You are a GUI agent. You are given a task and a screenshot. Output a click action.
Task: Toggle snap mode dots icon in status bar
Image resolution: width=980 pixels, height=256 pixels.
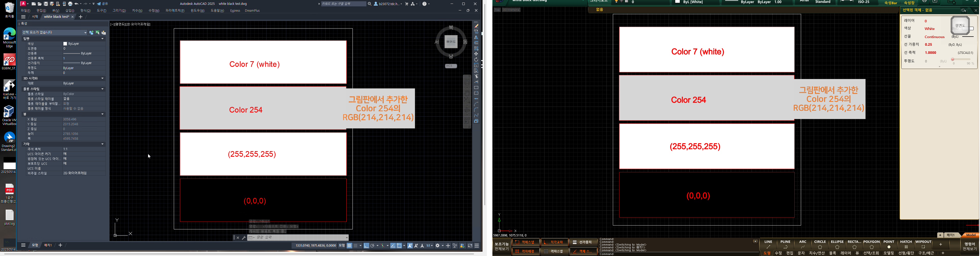[x=356, y=246]
